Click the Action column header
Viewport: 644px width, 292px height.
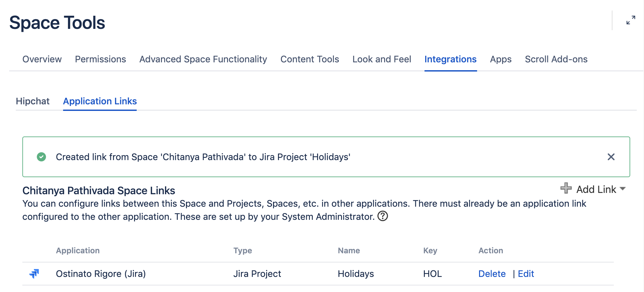(x=491, y=251)
